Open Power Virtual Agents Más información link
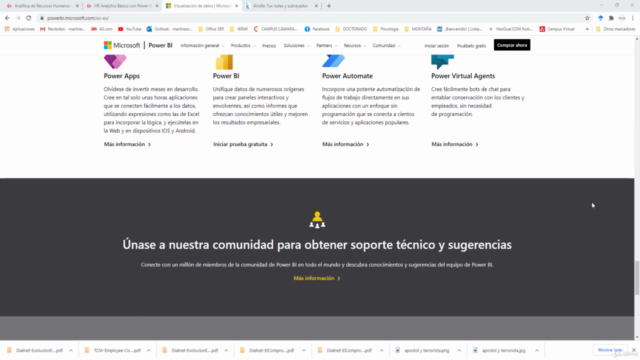Viewport: 640px width, 360px height. point(455,144)
